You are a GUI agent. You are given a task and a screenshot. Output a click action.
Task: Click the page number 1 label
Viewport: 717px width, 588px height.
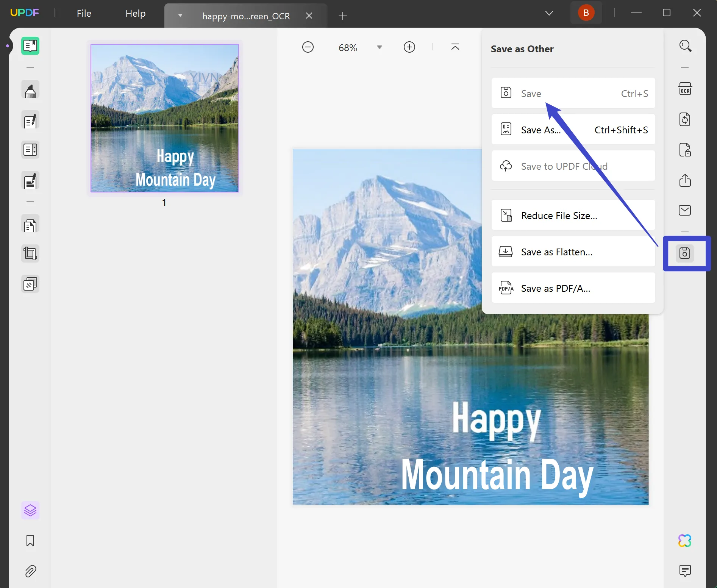(164, 203)
